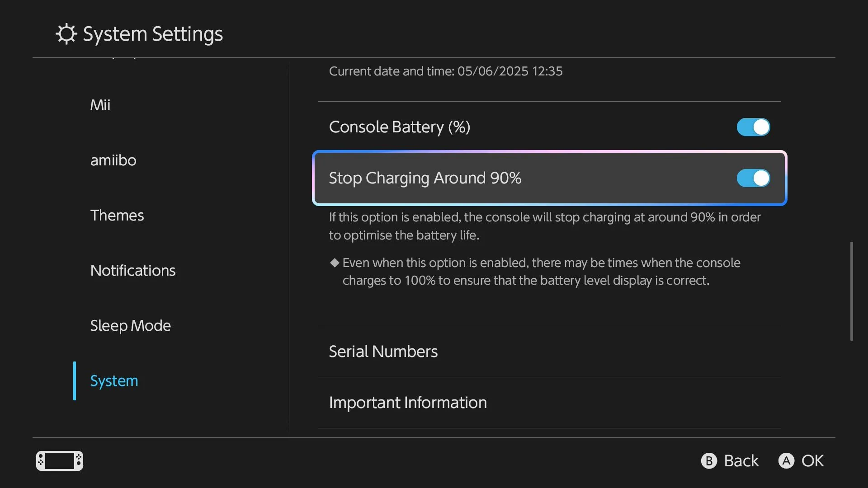Screen dimensions: 868x488
Task: Open amiibo settings
Action: [113, 160]
